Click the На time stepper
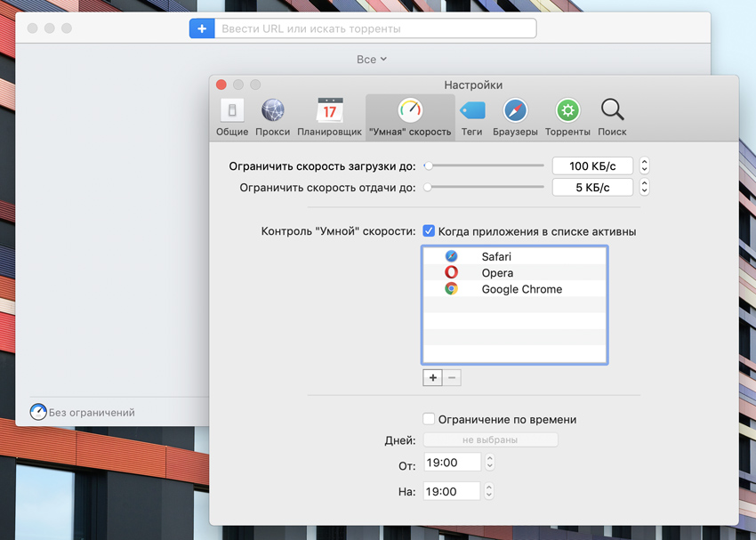Screen dimensions: 756x540 pos(489,491)
